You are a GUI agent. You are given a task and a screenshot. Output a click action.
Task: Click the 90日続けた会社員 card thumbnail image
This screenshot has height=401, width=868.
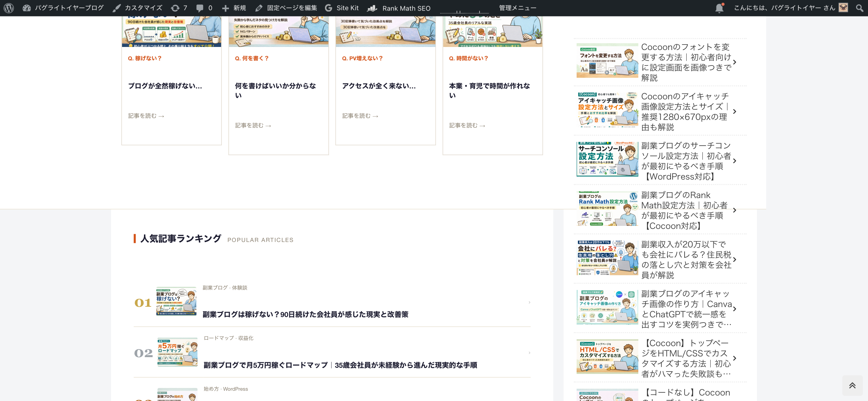(x=171, y=32)
